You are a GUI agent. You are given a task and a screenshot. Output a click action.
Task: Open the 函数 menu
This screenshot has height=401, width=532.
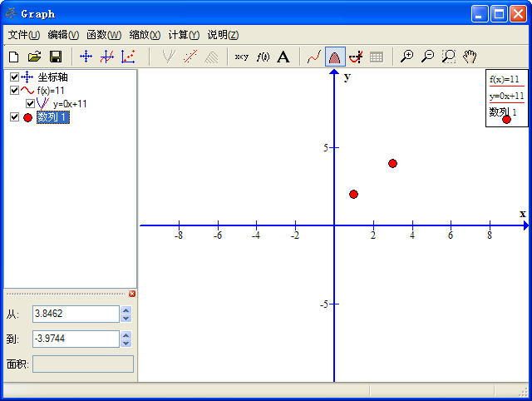click(103, 35)
